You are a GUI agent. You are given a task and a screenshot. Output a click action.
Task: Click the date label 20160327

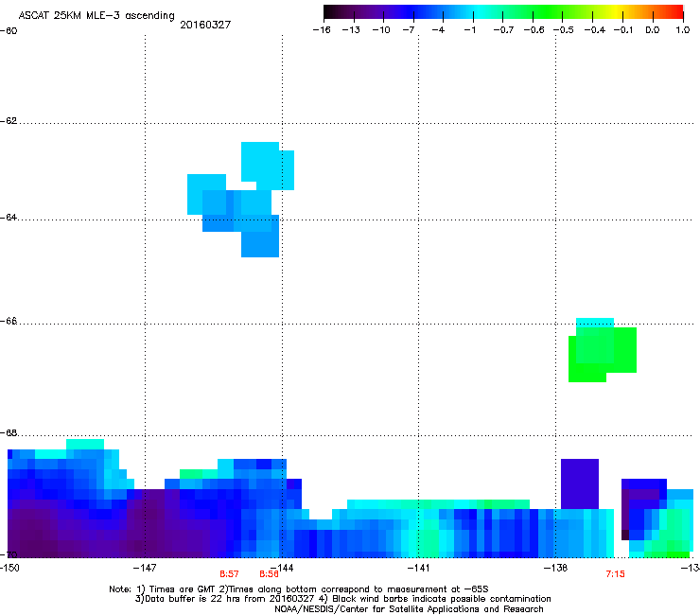(x=205, y=25)
